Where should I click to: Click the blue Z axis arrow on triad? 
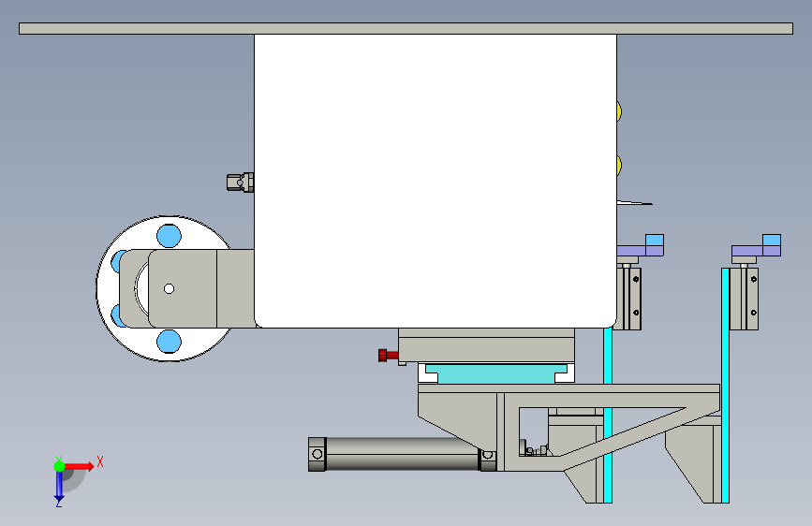[59, 486]
